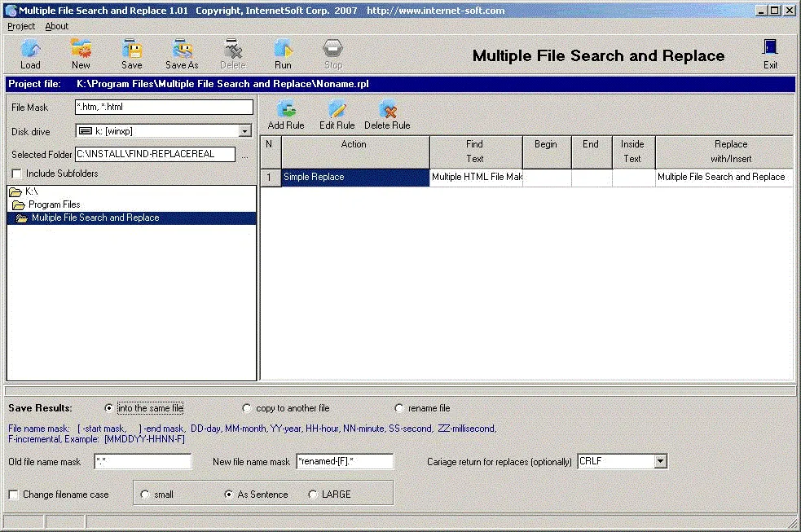
Task: Toggle the Change filename case checkbox
Action: 13,494
